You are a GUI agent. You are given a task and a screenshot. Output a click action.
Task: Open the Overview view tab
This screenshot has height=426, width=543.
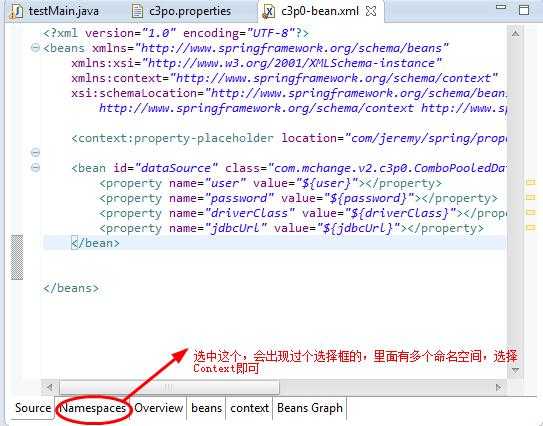point(159,408)
